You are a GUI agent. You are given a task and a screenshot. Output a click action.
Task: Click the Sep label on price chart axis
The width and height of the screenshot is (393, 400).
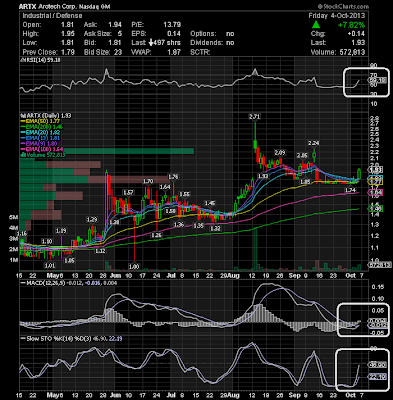tap(294, 276)
